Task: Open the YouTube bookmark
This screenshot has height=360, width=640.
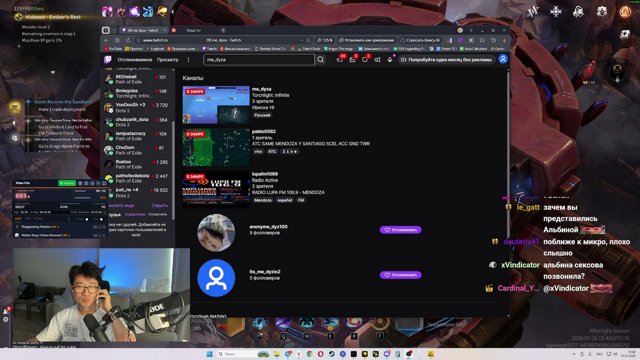Action: point(113,49)
